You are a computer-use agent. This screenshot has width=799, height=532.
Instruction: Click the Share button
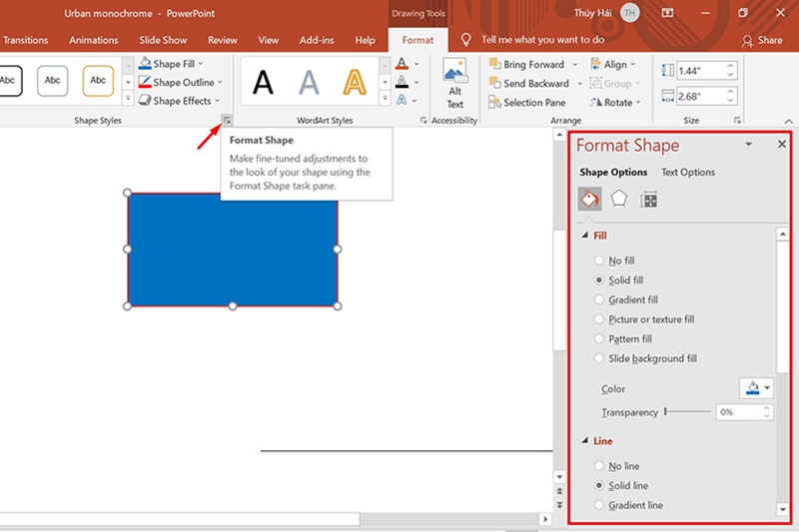click(762, 40)
